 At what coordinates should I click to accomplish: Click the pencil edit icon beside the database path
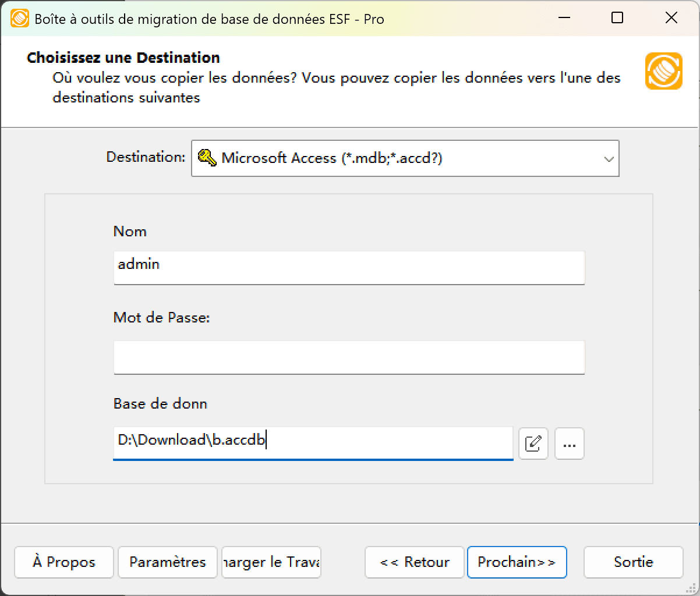pos(533,444)
